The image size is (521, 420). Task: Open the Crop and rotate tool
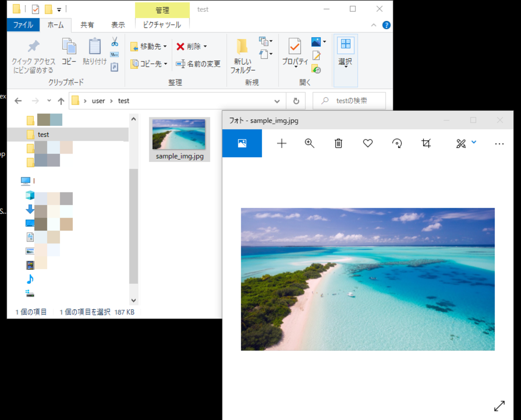click(426, 143)
